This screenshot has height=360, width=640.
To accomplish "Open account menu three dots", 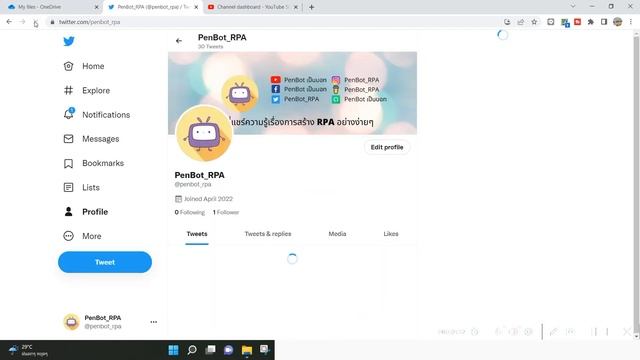I will pyautogui.click(x=153, y=322).
